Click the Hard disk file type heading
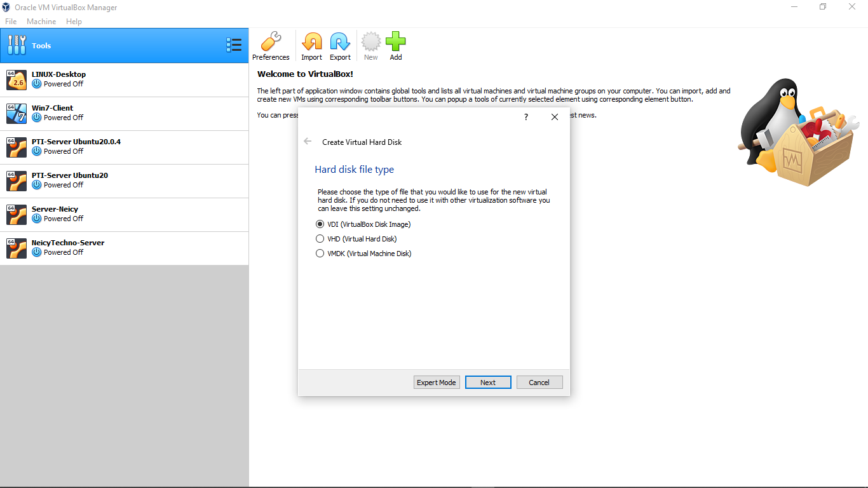Screen dimensions: 868x488 coord(355,170)
